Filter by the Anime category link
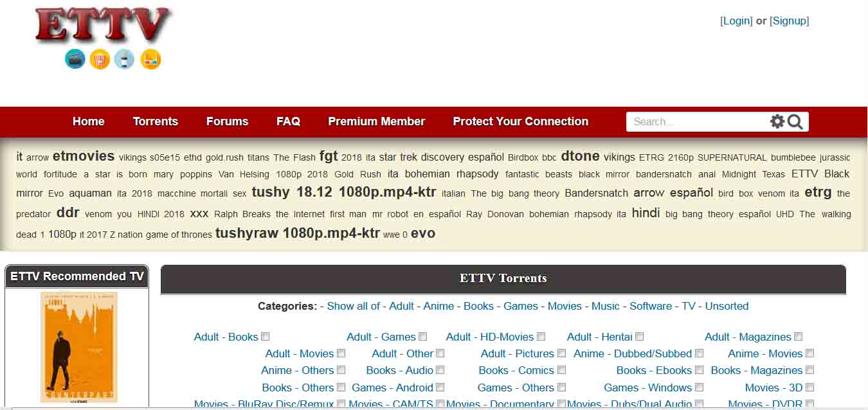The height and width of the screenshot is (410, 868). pyautogui.click(x=439, y=306)
